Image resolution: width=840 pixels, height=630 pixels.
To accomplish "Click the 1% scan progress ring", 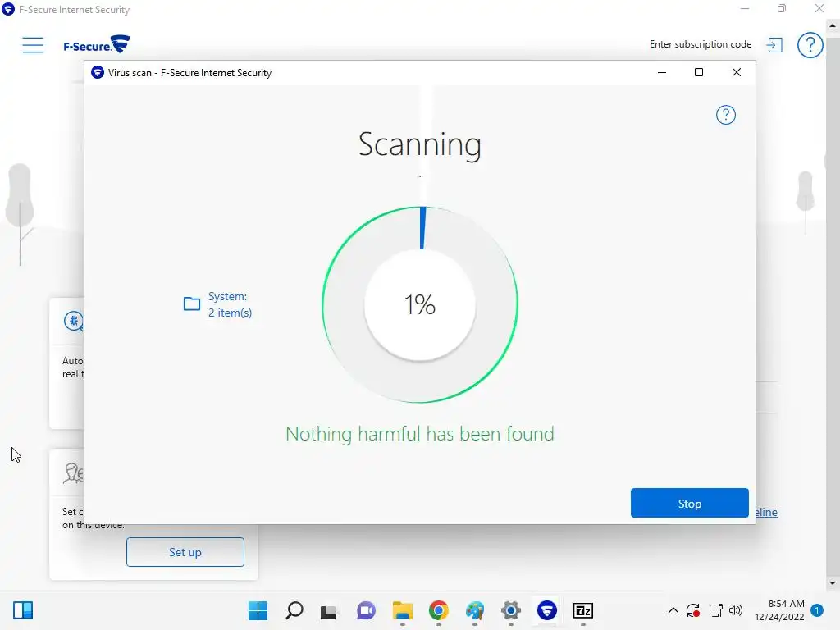I will pos(420,304).
